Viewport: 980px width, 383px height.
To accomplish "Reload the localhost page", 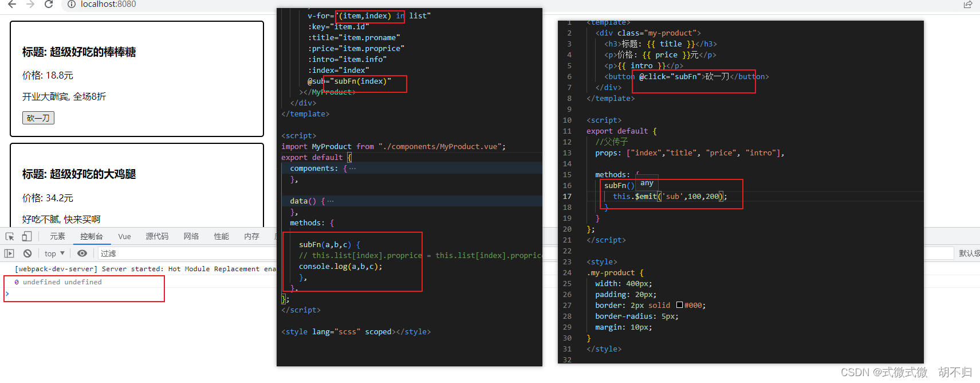I will click(x=49, y=4).
